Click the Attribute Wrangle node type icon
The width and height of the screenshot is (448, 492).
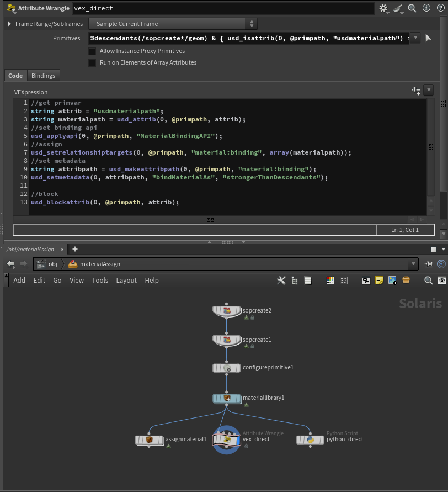click(x=11, y=8)
